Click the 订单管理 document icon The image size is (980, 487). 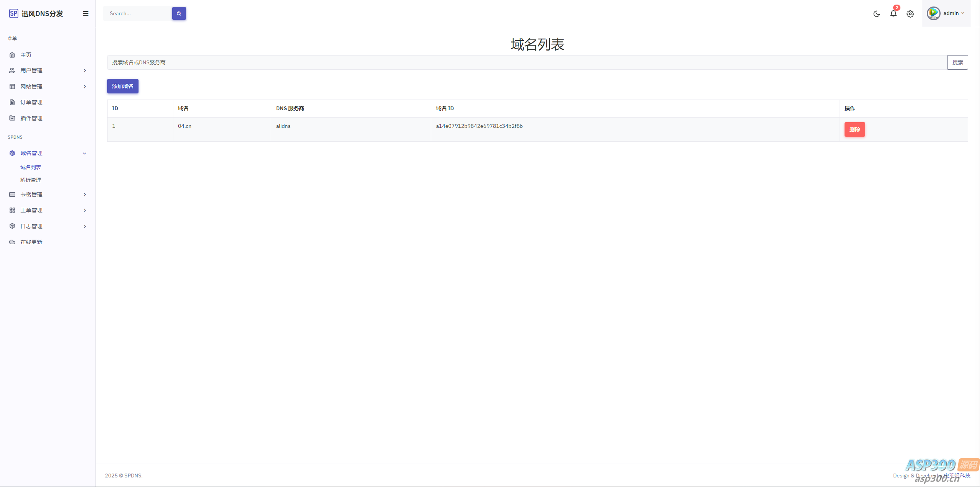(12, 102)
